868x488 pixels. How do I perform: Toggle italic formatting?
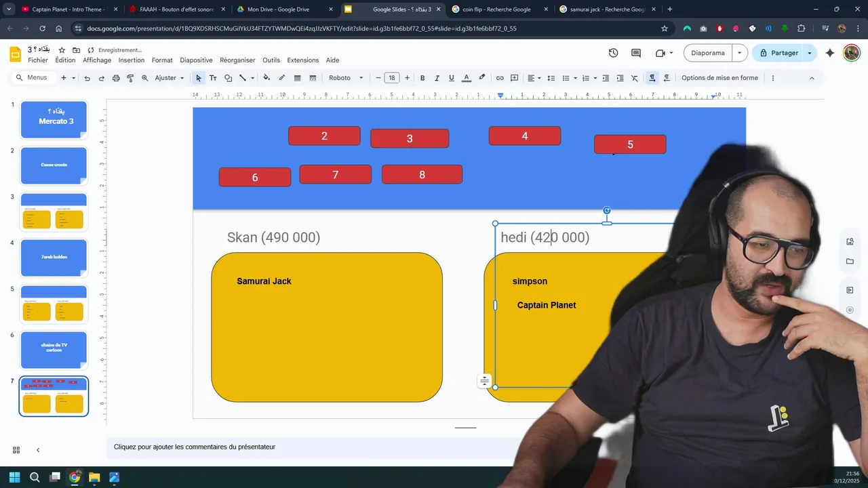pyautogui.click(x=437, y=78)
